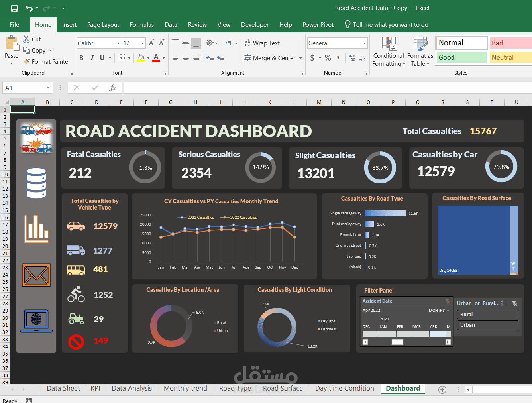Image resolution: width=532 pixels, height=403 pixels.
Task: Click the Name Box showing A1
Action: click(25, 88)
